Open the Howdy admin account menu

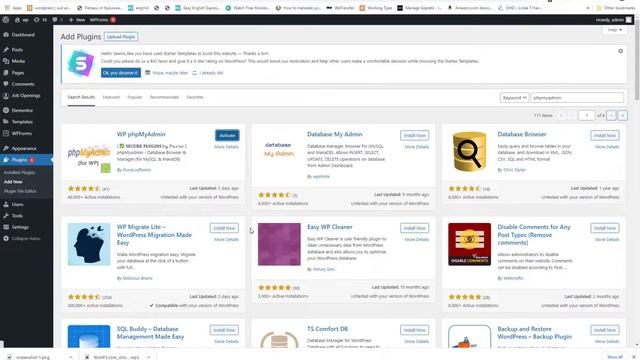coord(613,20)
